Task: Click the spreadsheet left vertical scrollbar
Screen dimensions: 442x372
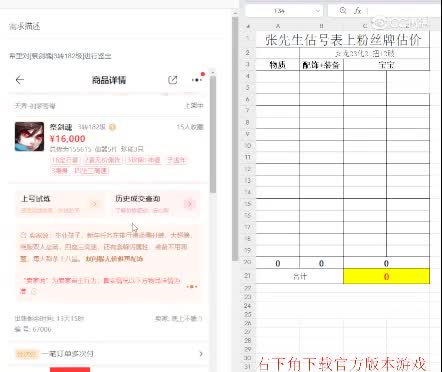Action: [235, 138]
